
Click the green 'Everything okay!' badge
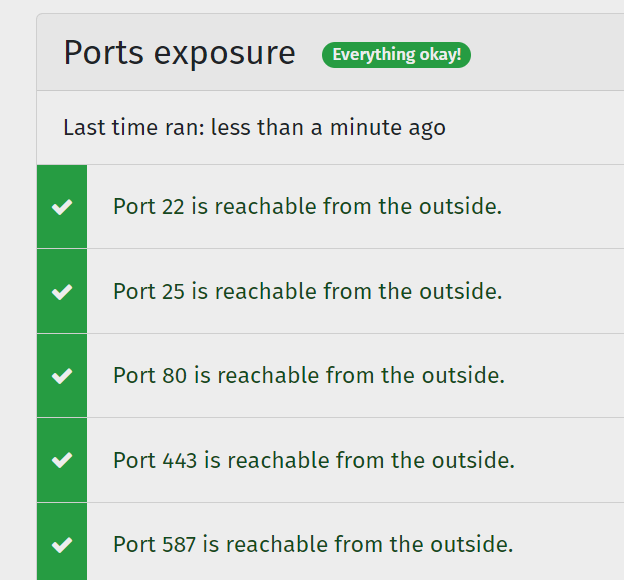396,55
